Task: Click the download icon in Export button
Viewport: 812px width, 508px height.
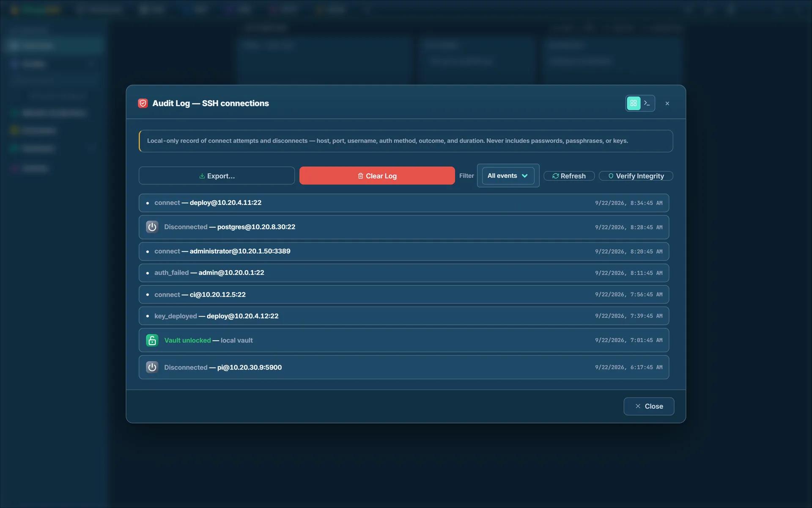Action: point(202,176)
